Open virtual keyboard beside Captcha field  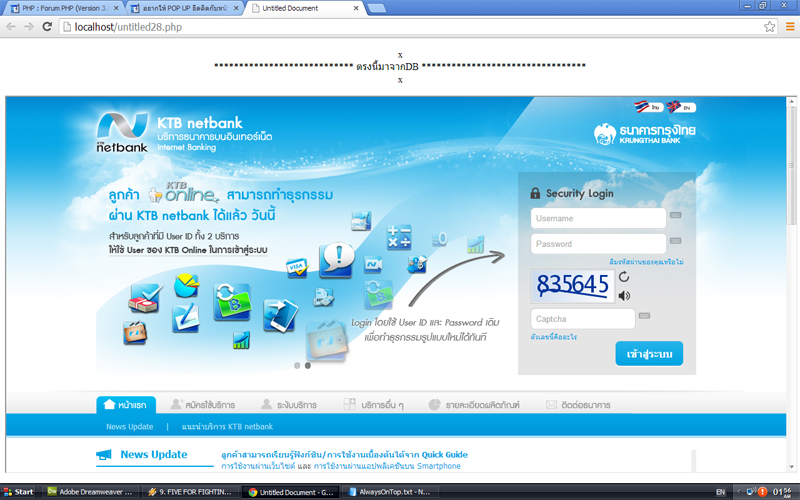(644, 316)
